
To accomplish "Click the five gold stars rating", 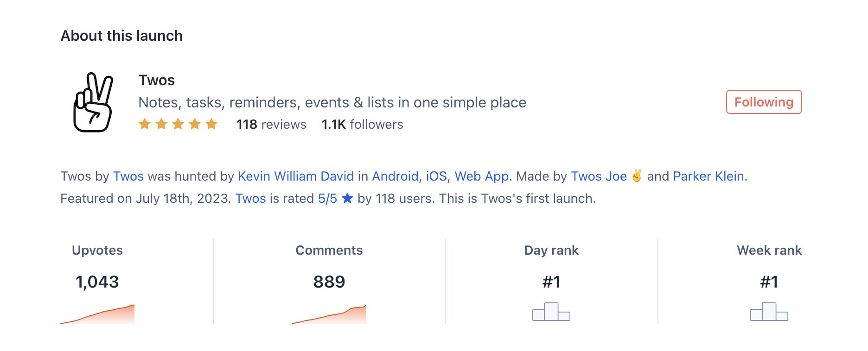I will click(178, 124).
